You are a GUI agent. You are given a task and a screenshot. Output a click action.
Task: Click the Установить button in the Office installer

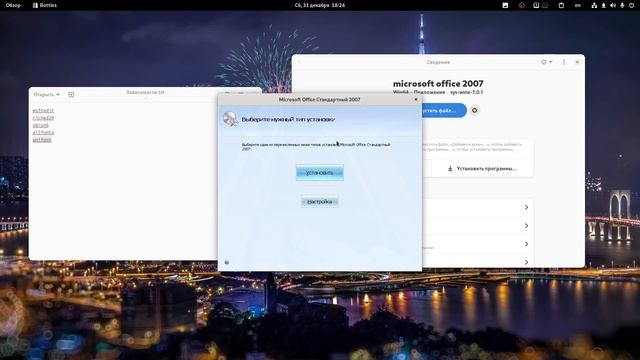(x=320, y=173)
